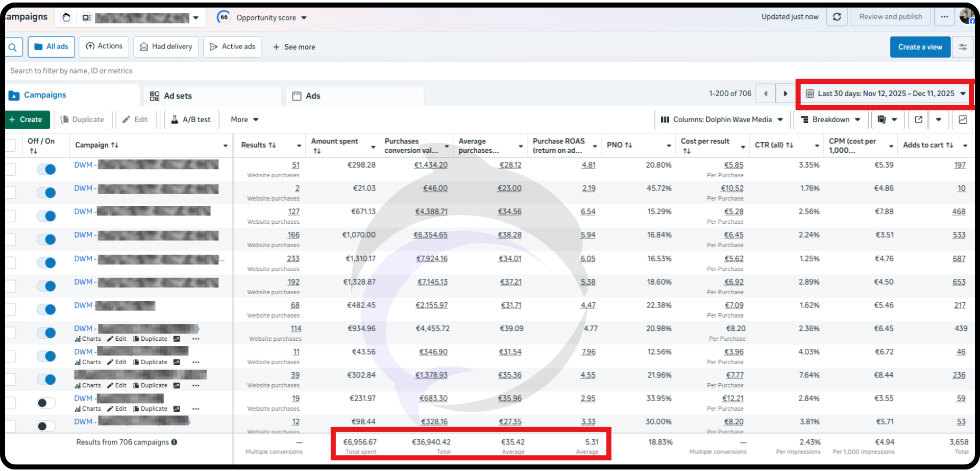Sort by the Results column arrows
The width and height of the screenshot is (980, 471).
(272, 145)
